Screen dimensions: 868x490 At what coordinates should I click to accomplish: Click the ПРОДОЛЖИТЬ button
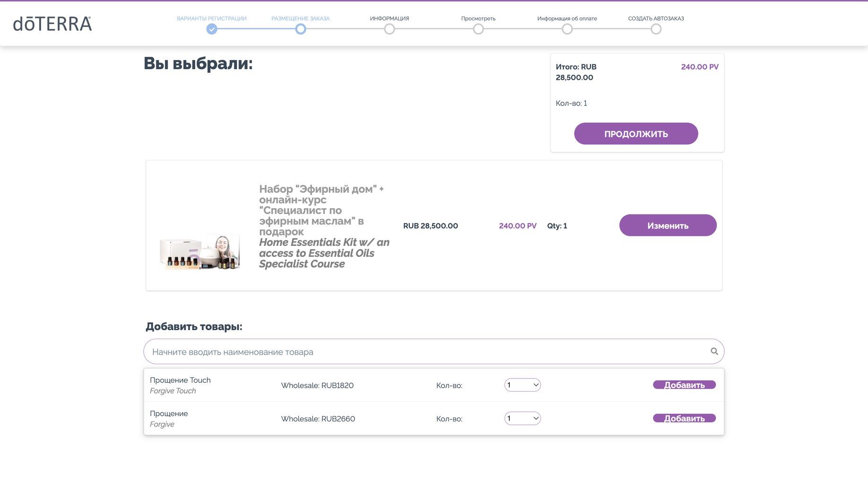(x=636, y=134)
